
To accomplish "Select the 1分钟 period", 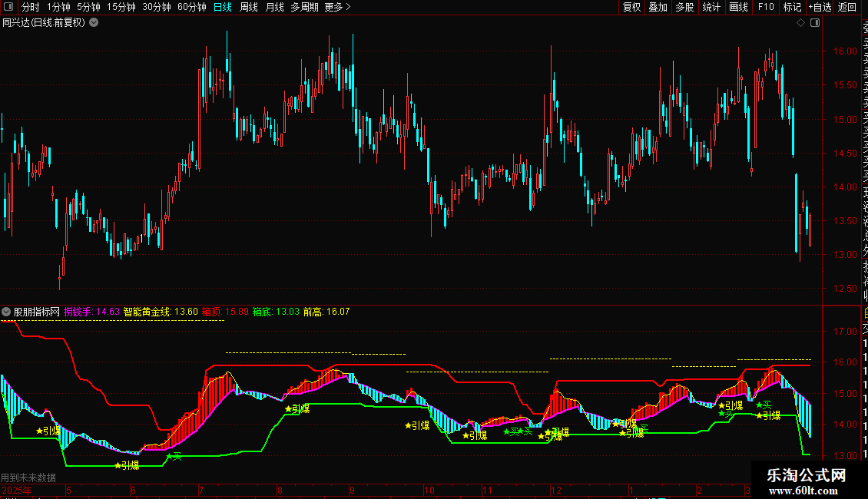I will [x=58, y=7].
